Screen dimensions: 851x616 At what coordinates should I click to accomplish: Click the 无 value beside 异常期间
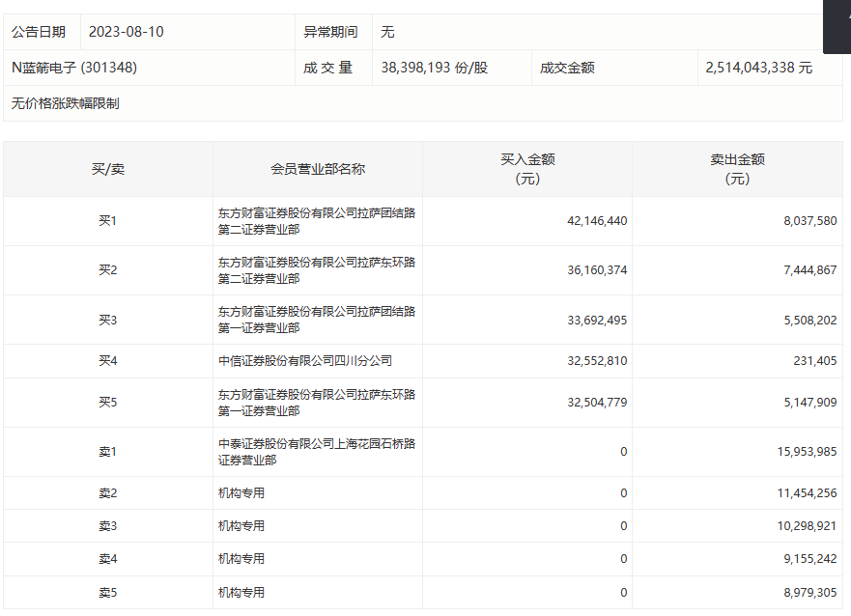click(387, 32)
